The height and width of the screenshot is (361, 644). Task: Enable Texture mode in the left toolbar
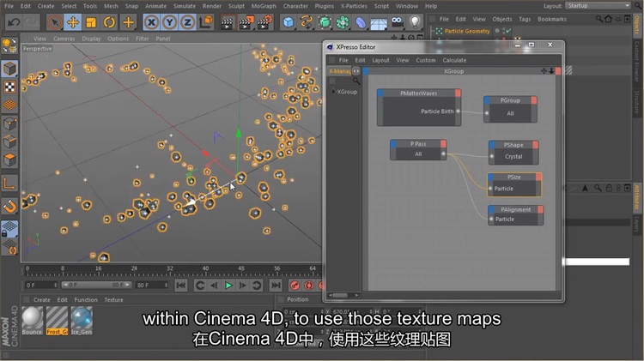tap(9, 87)
